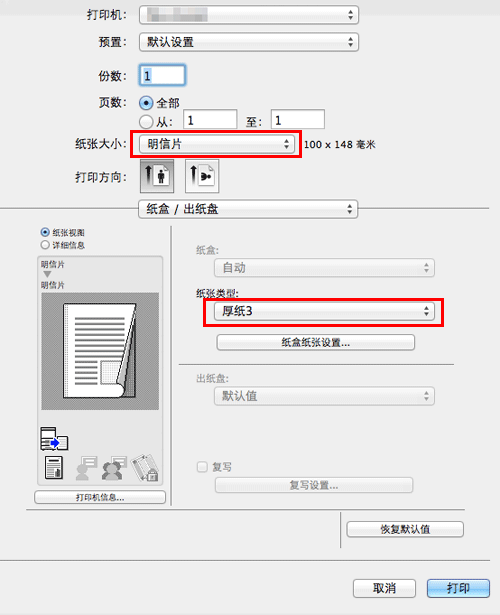This screenshot has height=615, width=500.
Task: Click the secure print lock icon
Action: point(145,468)
